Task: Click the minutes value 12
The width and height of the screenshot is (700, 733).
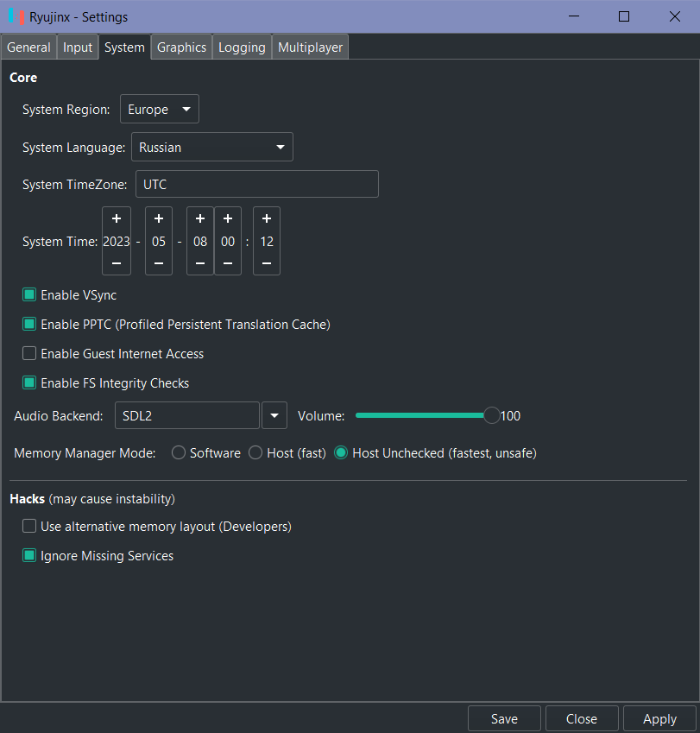Action: tap(267, 241)
